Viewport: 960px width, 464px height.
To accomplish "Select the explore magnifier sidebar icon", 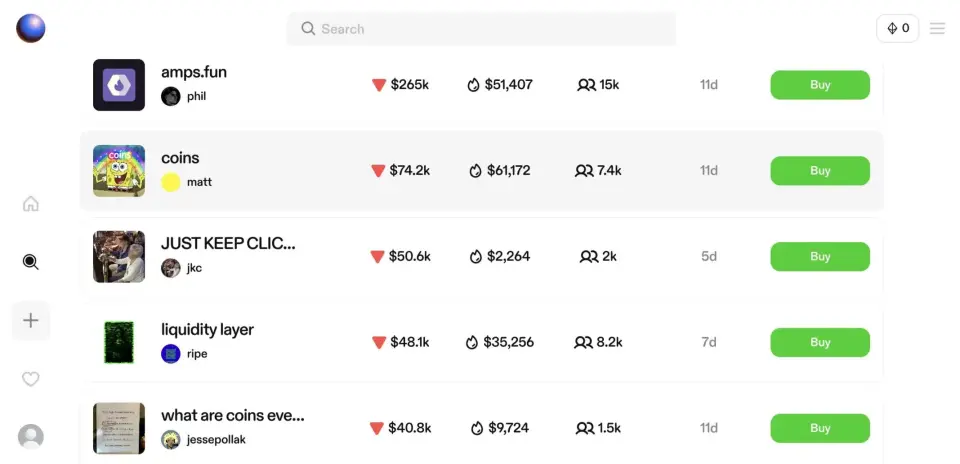I will [x=31, y=262].
